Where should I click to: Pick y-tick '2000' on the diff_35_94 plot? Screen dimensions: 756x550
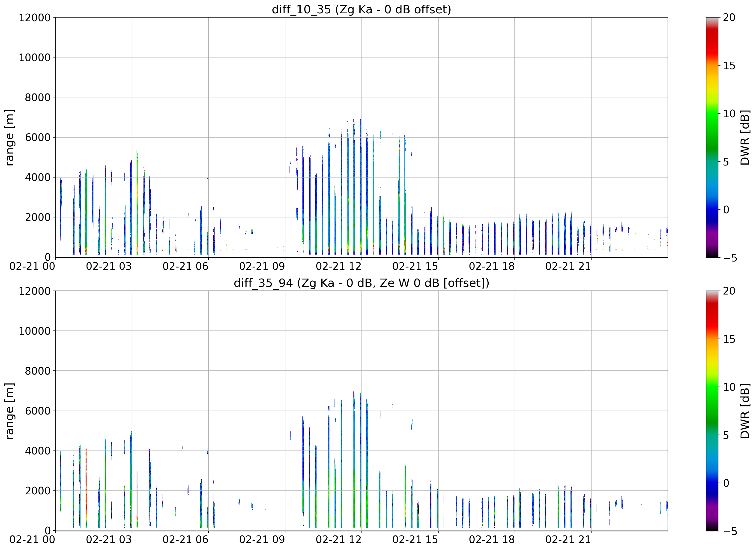click(38, 491)
